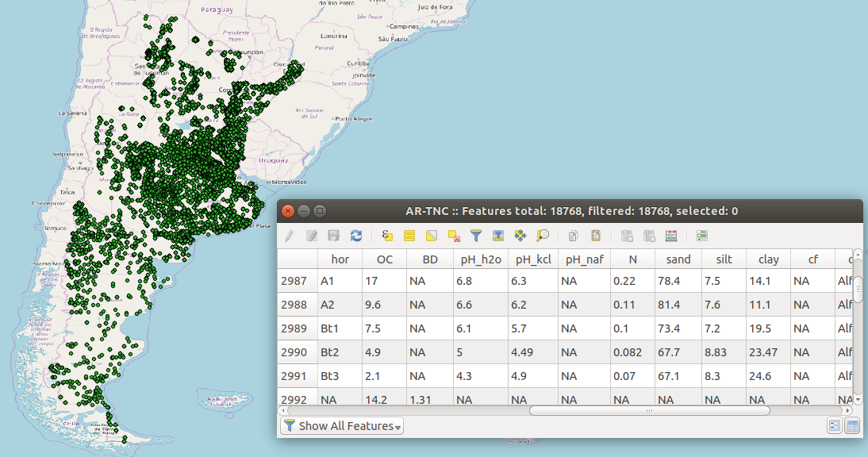This screenshot has height=457, width=868.
Task: Click the Reload table icon
Action: click(356, 236)
